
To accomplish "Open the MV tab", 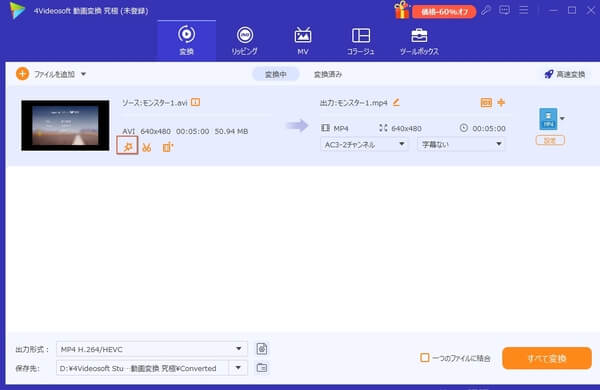I will point(303,41).
